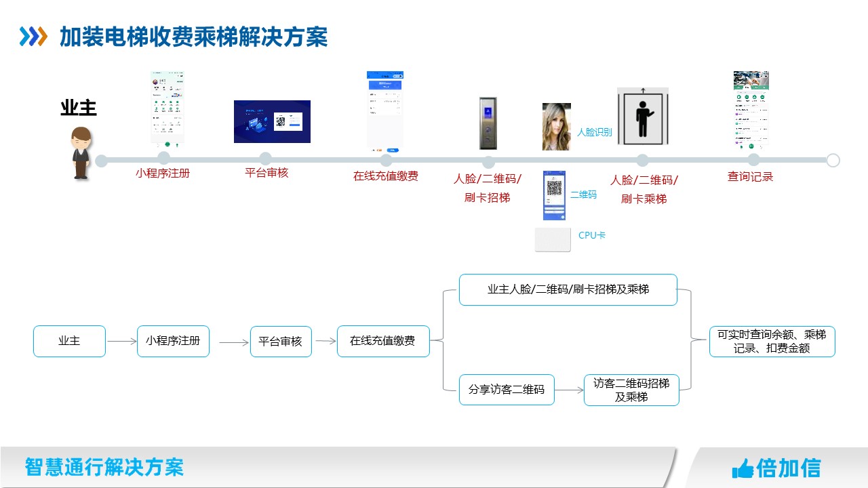Select the elevator passenger pictogram

pyautogui.click(x=642, y=117)
